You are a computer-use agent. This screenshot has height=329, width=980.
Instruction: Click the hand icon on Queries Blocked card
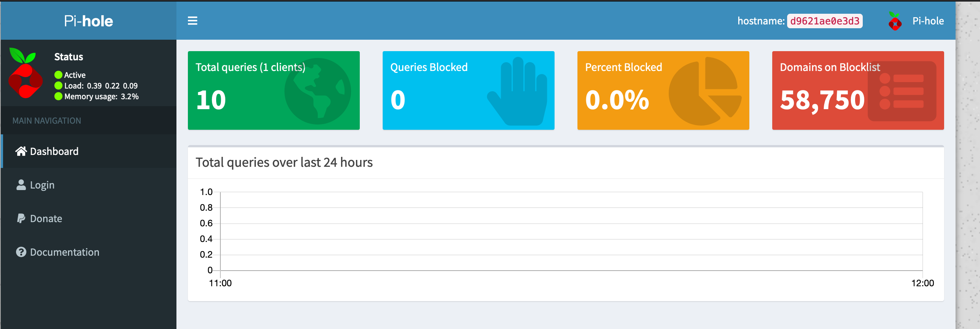coord(517,92)
